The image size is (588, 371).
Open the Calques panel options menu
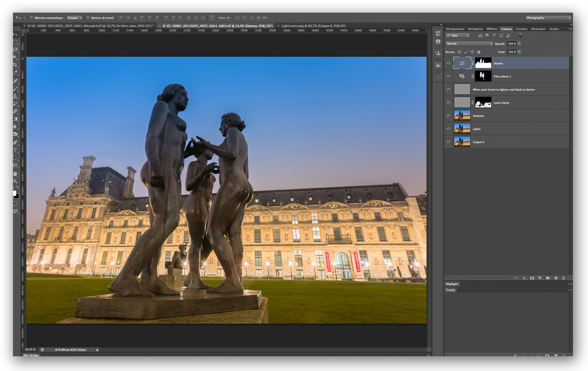(570, 29)
